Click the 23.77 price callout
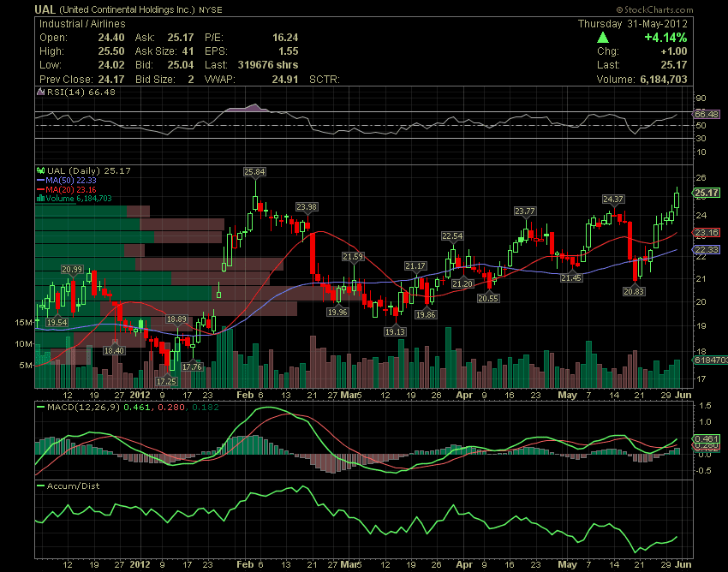The image size is (728, 572). pos(525,212)
